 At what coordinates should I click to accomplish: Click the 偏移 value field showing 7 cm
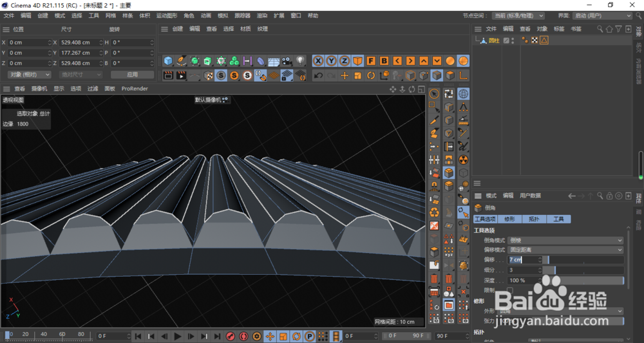tap(525, 260)
